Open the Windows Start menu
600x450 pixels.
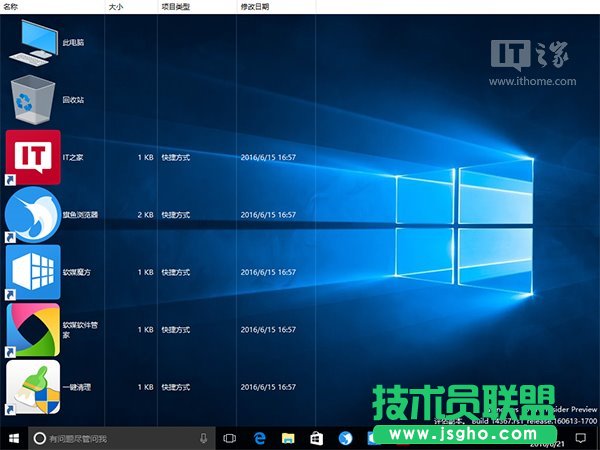pos(14,439)
